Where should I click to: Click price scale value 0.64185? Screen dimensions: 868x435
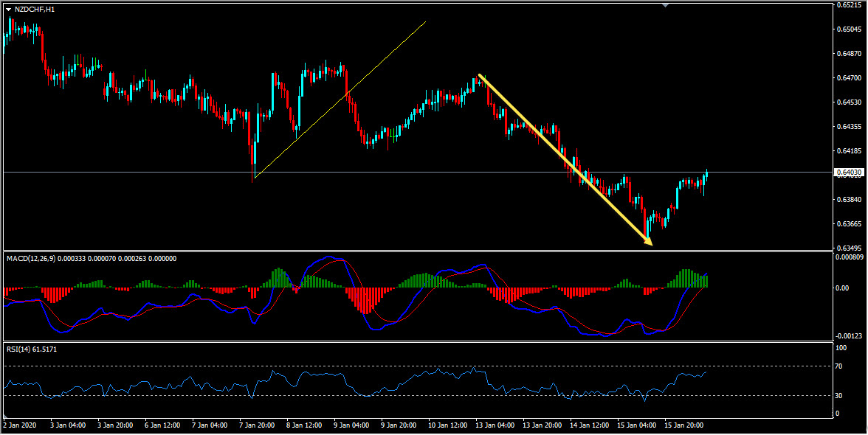(849, 151)
